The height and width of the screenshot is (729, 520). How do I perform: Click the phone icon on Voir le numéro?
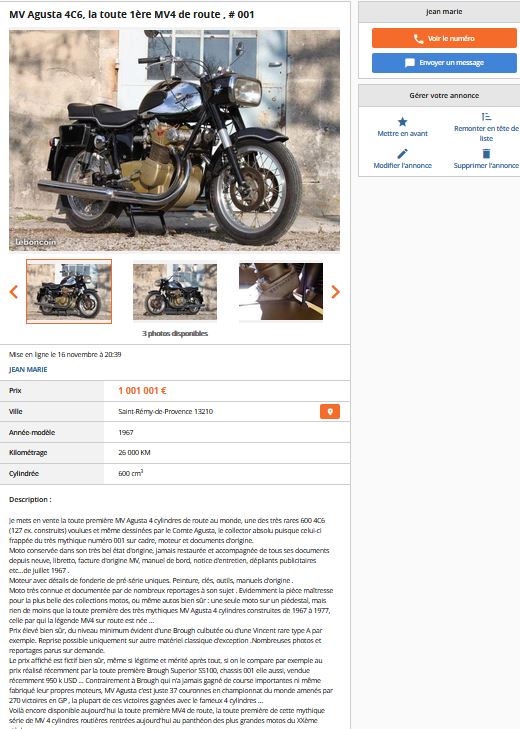pos(419,39)
